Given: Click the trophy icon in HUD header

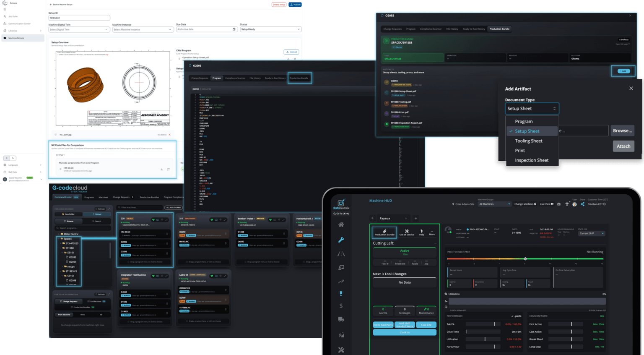Looking at the screenshot, I should click(567, 204).
